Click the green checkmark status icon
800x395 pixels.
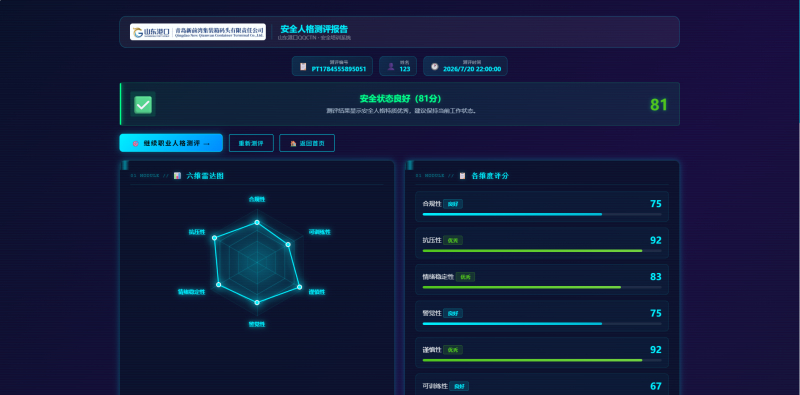point(143,104)
